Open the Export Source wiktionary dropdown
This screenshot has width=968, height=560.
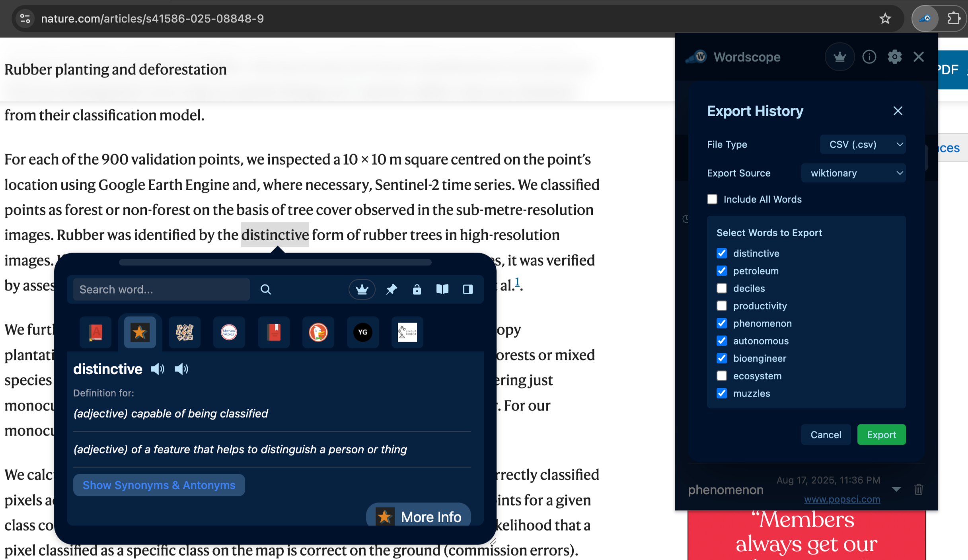pyautogui.click(x=853, y=173)
